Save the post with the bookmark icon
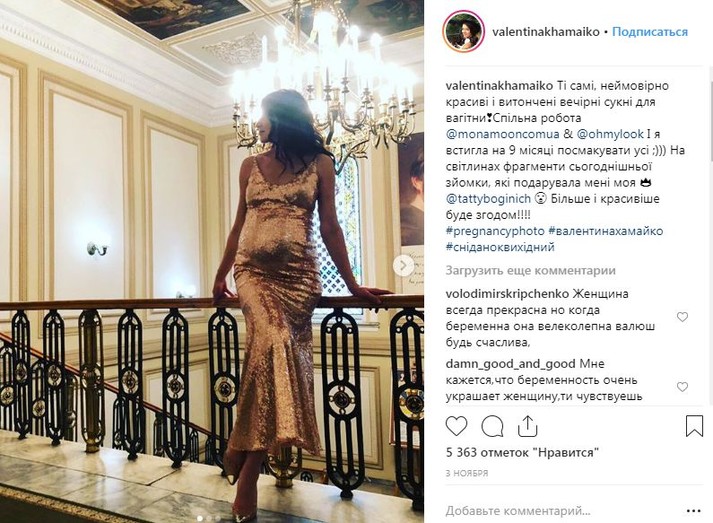The width and height of the screenshot is (713, 523). pyautogui.click(x=694, y=426)
